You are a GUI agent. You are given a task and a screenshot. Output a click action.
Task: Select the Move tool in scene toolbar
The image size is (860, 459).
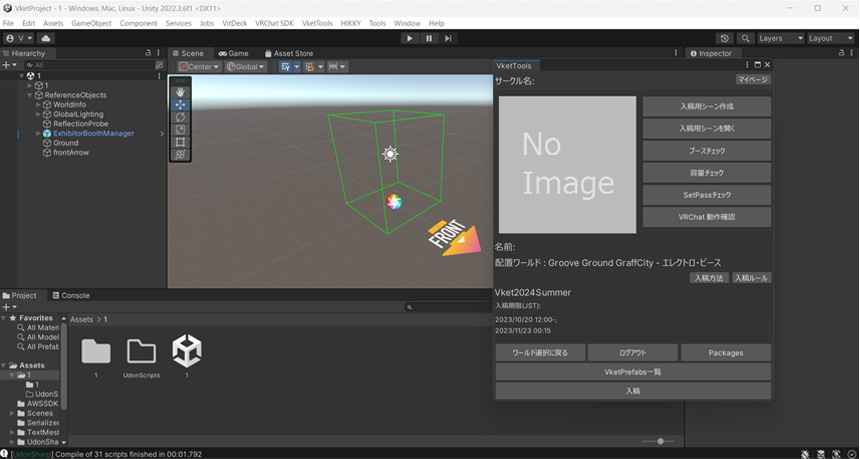(180, 105)
